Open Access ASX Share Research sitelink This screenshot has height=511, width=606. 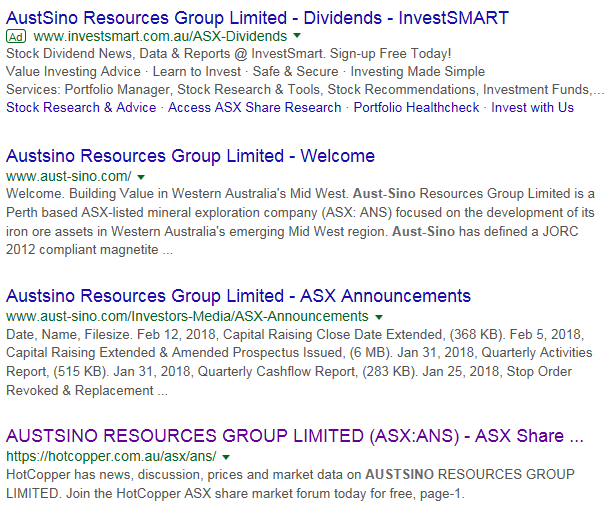[255, 107]
